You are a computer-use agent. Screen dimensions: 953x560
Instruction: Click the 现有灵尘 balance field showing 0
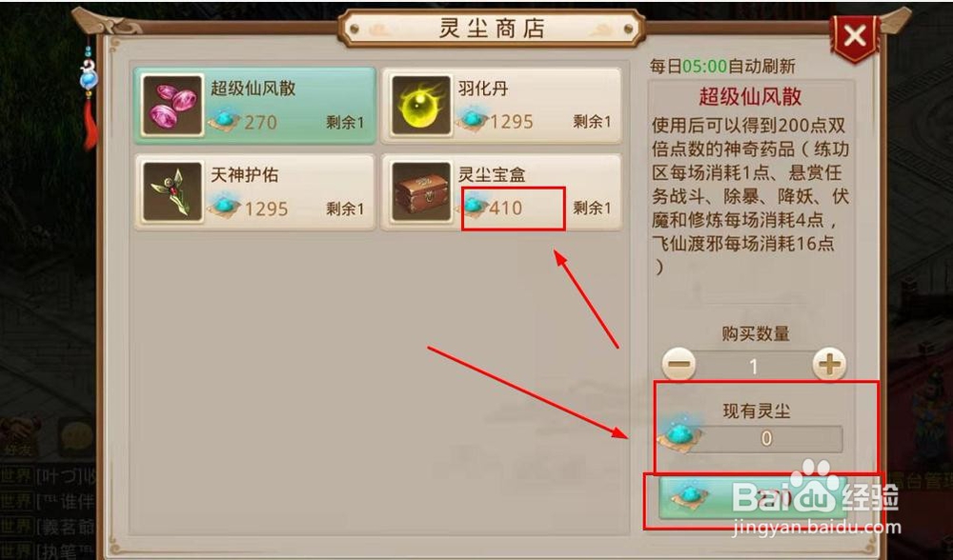[x=767, y=438]
